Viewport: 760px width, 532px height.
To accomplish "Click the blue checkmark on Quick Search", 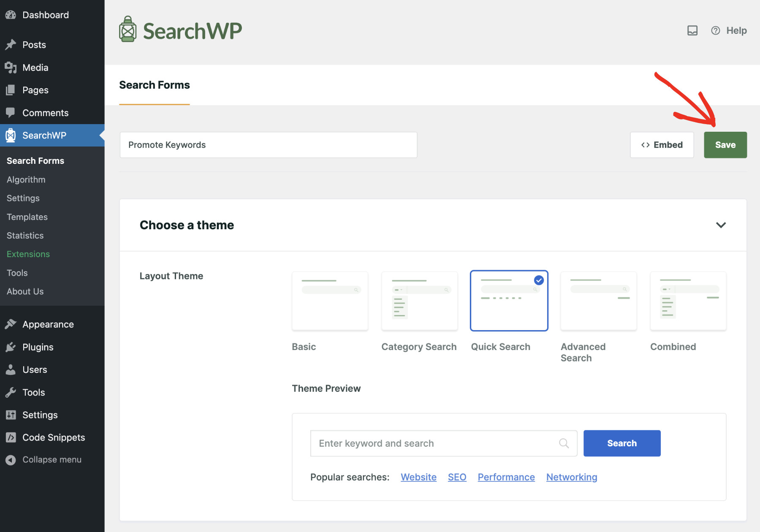I will click(539, 280).
